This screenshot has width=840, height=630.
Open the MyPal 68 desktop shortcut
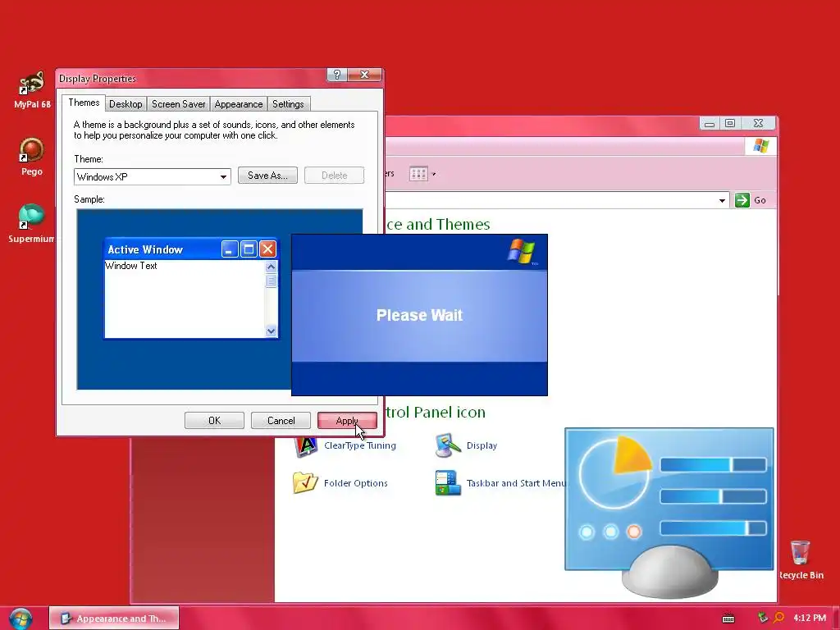[32, 90]
